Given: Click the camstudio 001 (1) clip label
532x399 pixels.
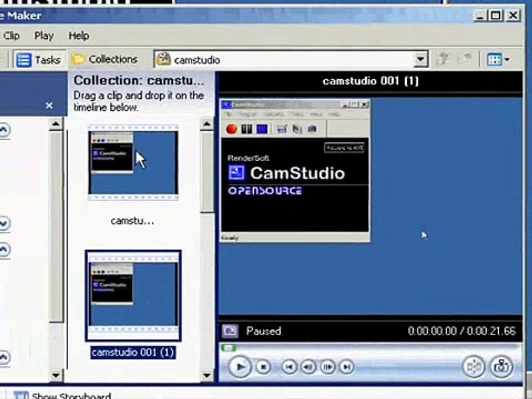Looking at the screenshot, I should point(133,352).
